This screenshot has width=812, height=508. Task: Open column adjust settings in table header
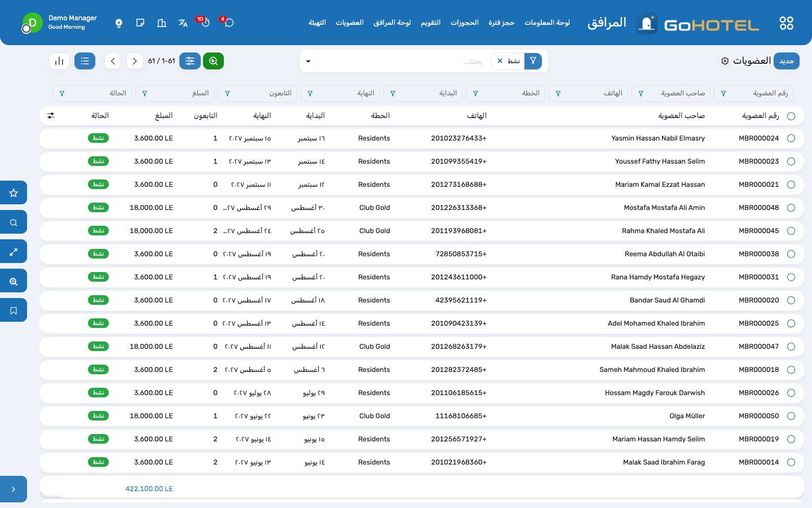click(x=51, y=115)
